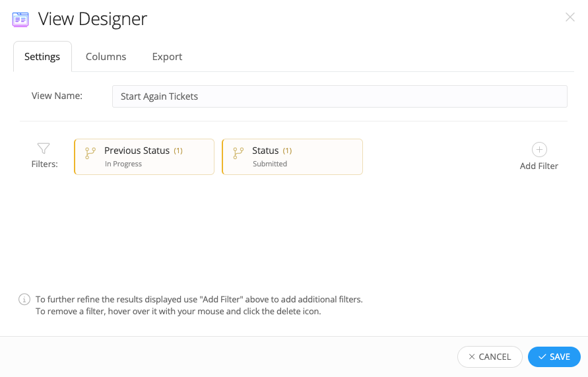Switch to the Export tab
The height and width of the screenshot is (377, 588).
(x=167, y=57)
